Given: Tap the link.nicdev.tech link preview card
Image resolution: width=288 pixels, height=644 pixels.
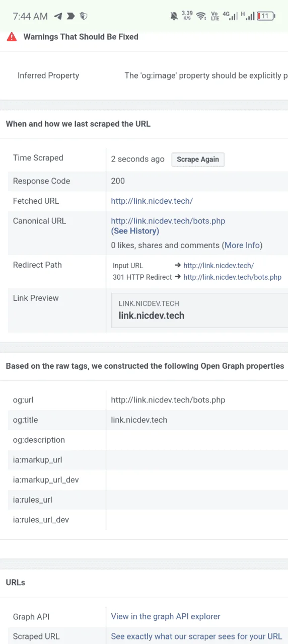Looking at the screenshot, I should [x=199, y=310].
